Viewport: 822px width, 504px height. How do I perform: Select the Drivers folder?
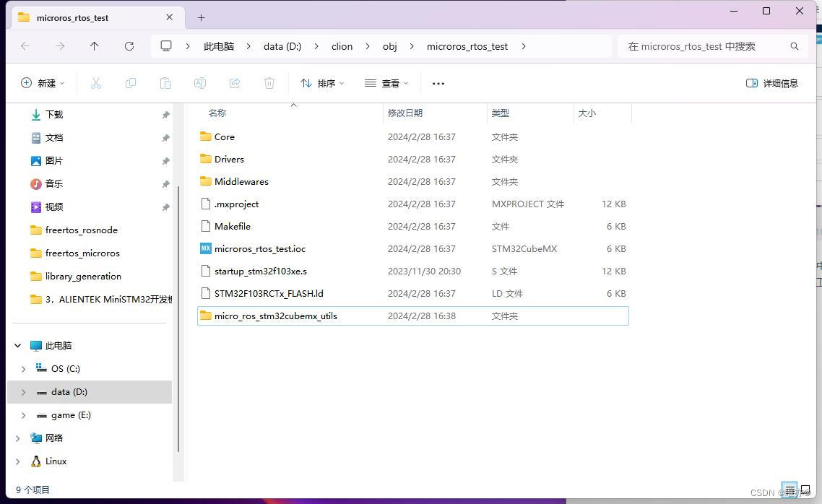(412, 160)
